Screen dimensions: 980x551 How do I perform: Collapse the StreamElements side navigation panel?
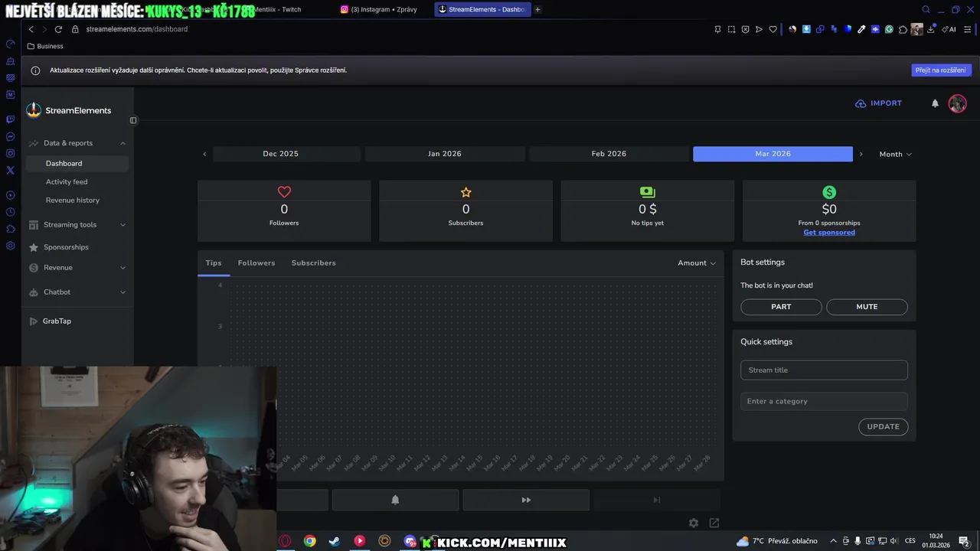[x=133, y=120]
